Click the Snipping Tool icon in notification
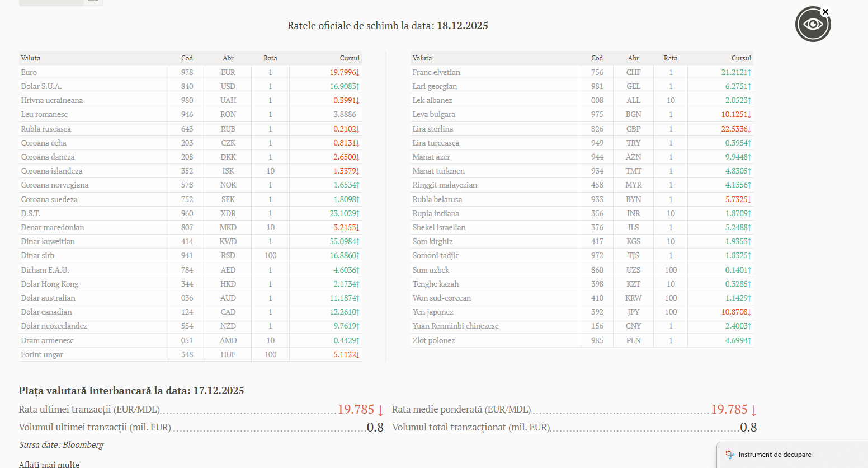The image size is (868, 468). 729,455
